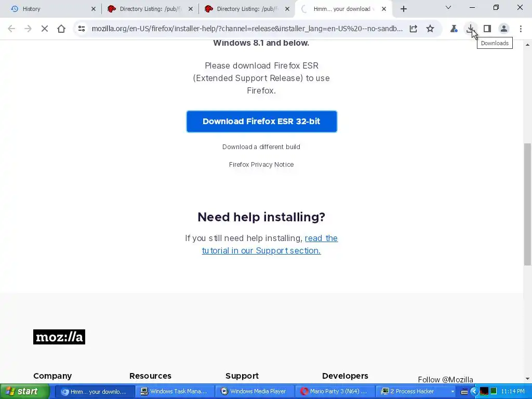Image resolution: width=532 pixels, height=399 pixels.
Task: Close the 'Hmm... your download' tab
Action: pos(384,9)
